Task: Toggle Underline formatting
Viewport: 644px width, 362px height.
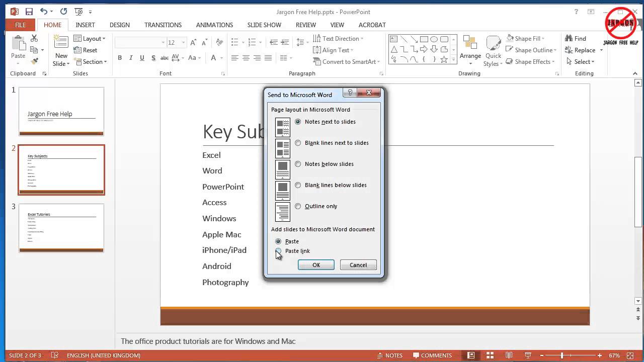Action: (x=142, y=58)
